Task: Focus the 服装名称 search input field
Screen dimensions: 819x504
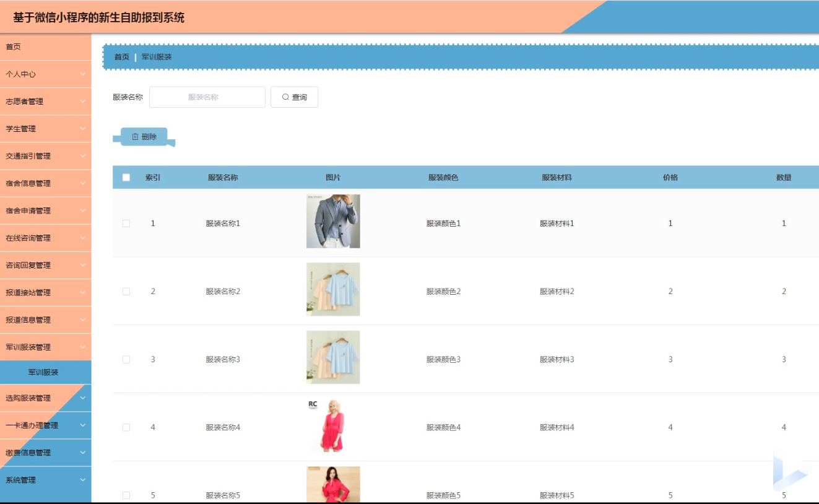Action: (x=207, y=97)
